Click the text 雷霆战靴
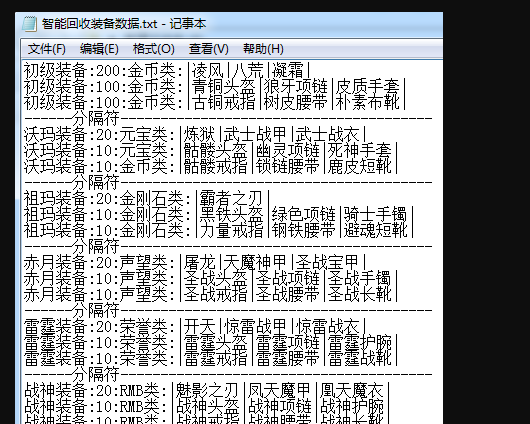 360,358
